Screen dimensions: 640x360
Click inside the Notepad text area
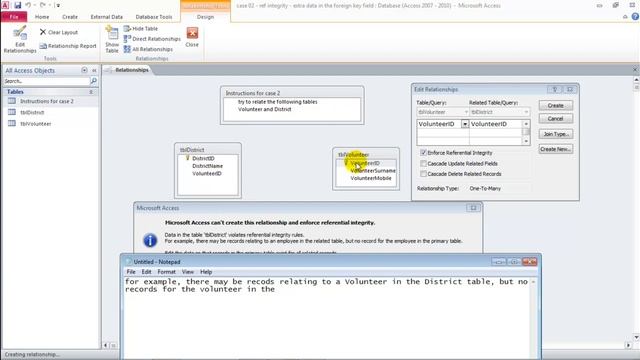coord(327,318)
